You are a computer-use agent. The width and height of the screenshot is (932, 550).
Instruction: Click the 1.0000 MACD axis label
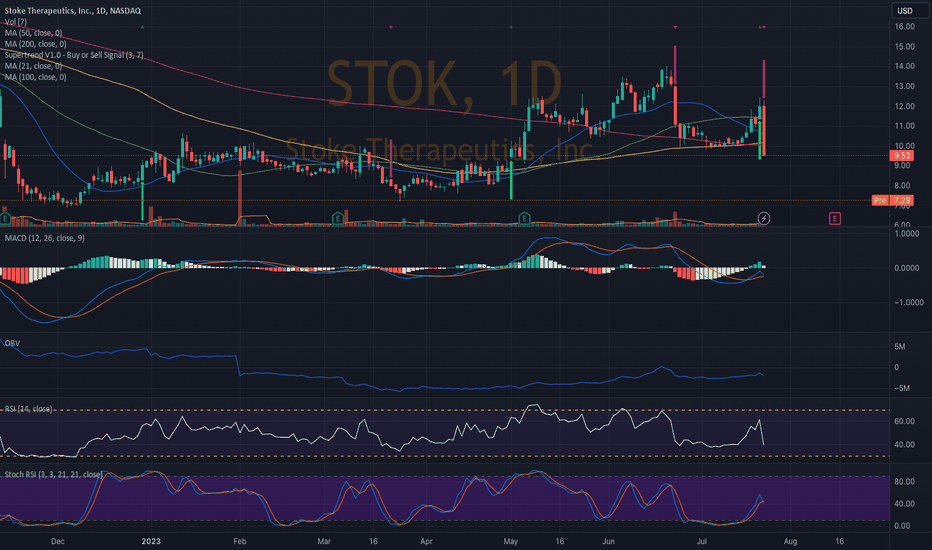(x=906, y=234)
